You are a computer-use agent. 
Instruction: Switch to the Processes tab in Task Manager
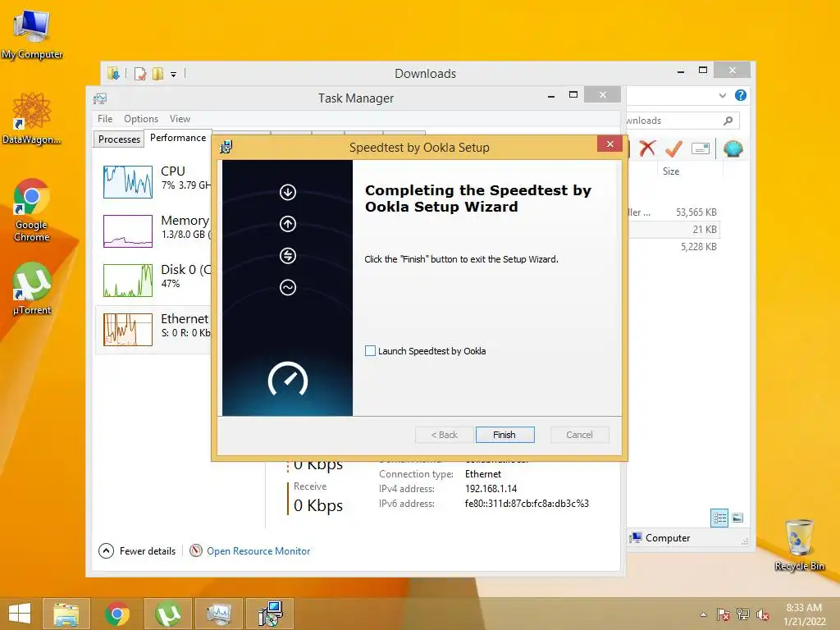coord(119,139)
